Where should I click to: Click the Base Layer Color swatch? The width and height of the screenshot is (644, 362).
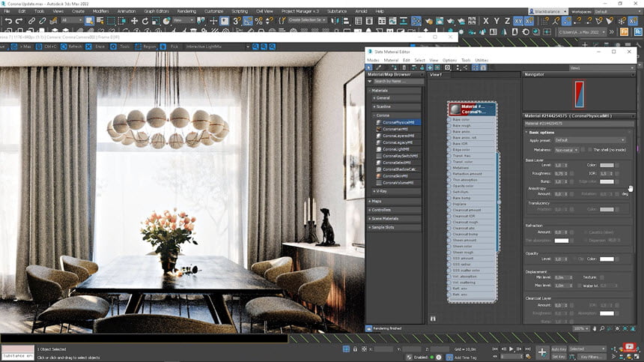click(x=607, y=165)
